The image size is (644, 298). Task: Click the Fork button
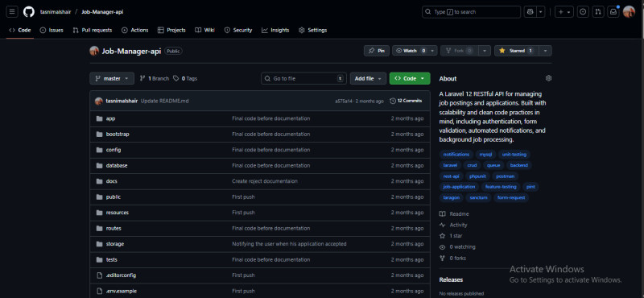click(x=459, y=51)
